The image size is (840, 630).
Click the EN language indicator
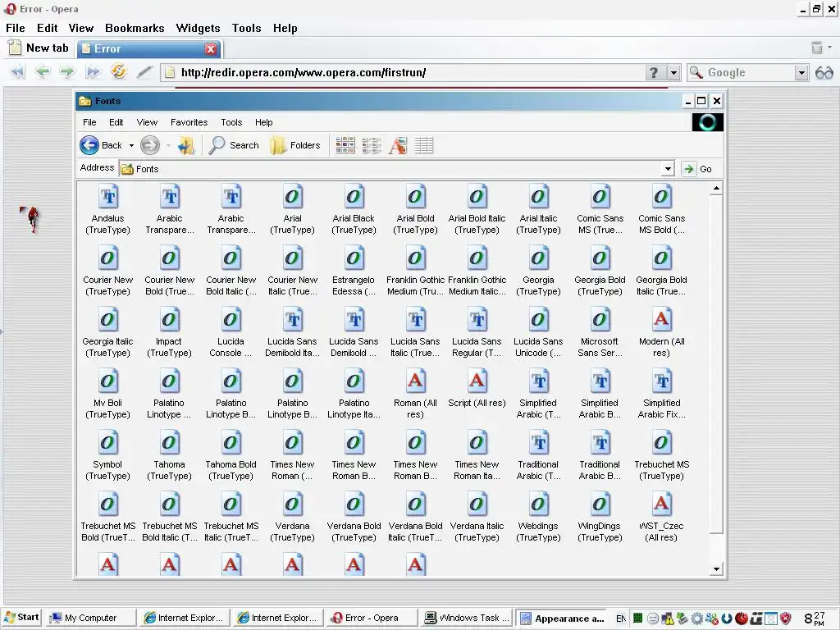tap(621, 619)
